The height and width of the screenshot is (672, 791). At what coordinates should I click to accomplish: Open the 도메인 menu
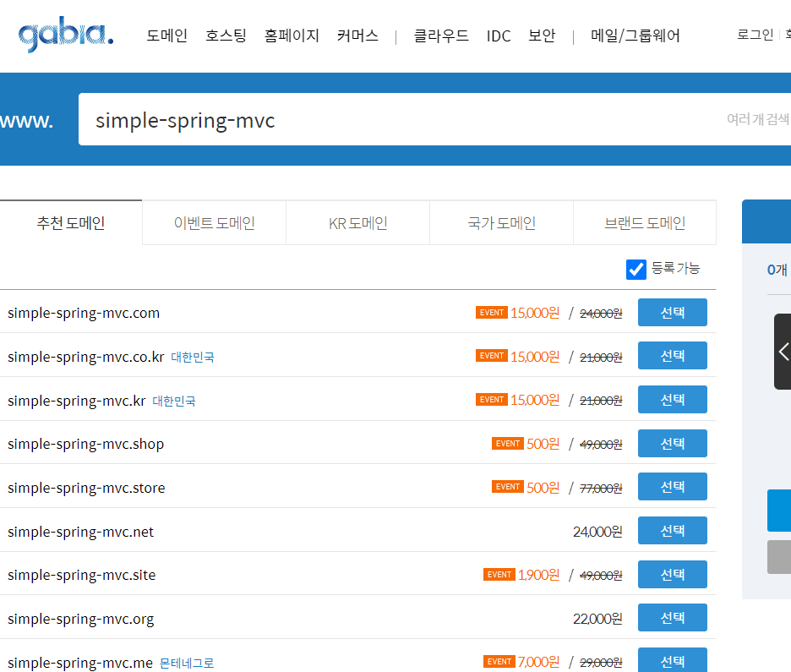[x=167, y=36]
